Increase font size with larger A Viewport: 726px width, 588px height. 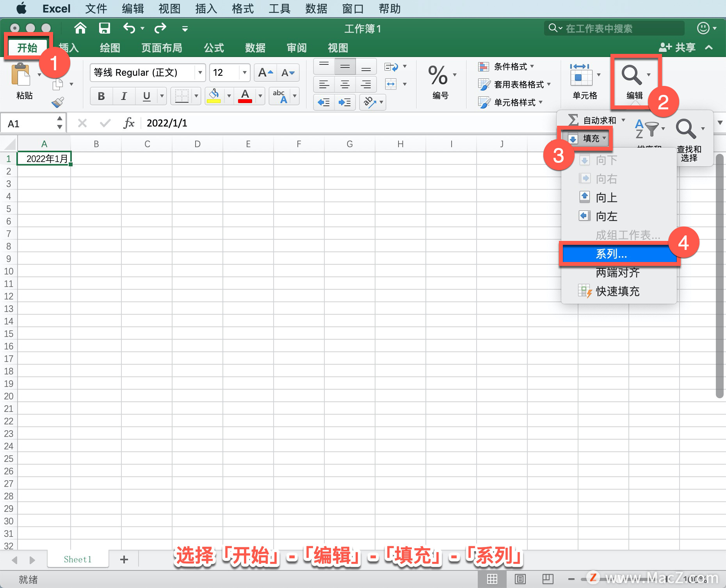tap(265, 73)
